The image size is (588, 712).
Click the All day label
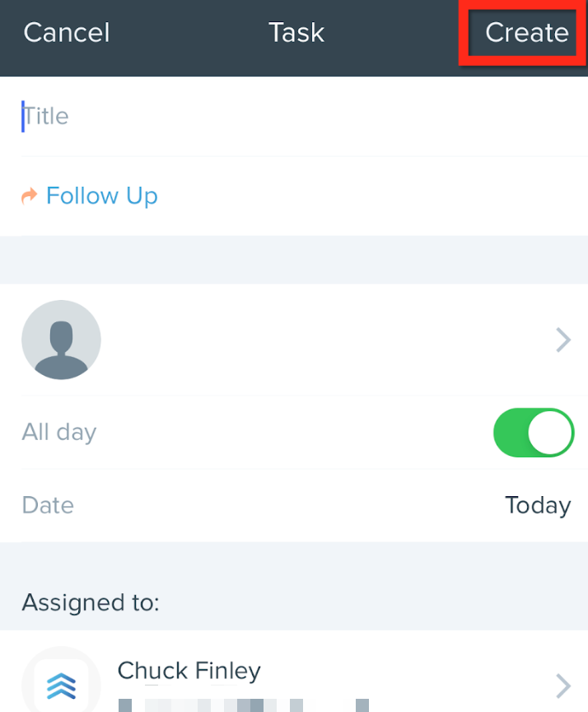tap(59, 432)
